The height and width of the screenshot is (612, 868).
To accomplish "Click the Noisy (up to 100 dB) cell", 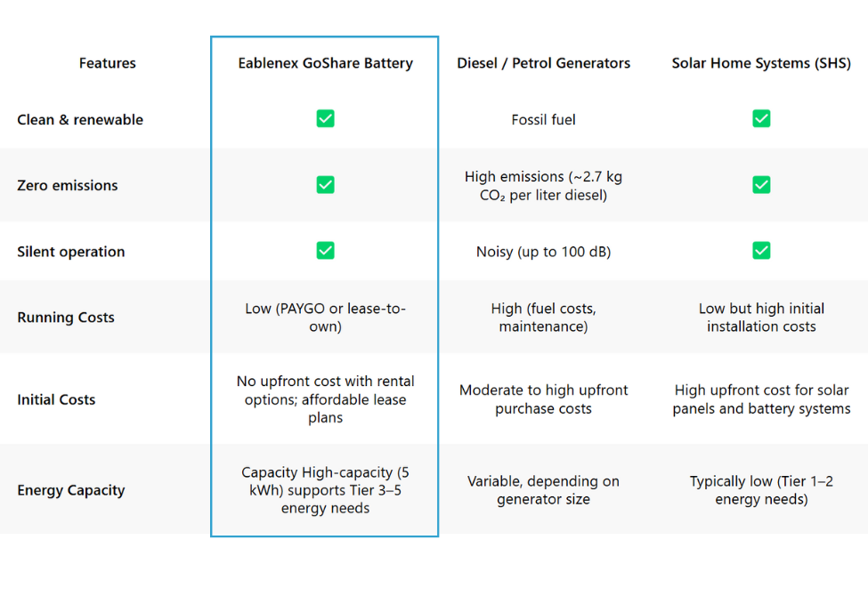I will click(x=544, y=252).
